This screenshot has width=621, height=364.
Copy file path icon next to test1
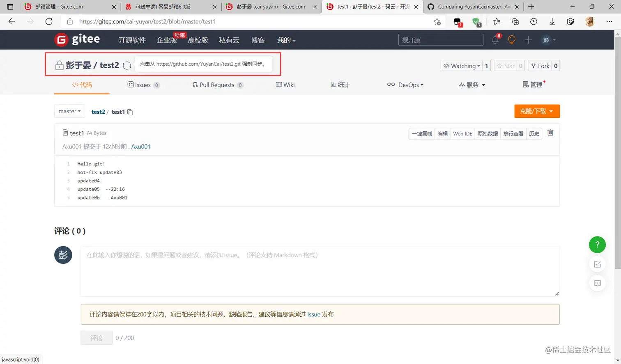[x=130, y=112]
